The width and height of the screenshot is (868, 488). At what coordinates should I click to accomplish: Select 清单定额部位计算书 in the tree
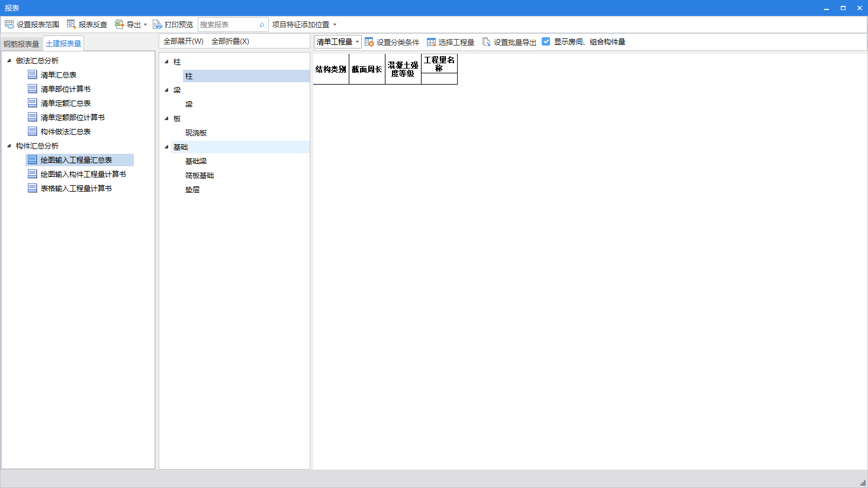pyautogui.click(x=73, y=117)
